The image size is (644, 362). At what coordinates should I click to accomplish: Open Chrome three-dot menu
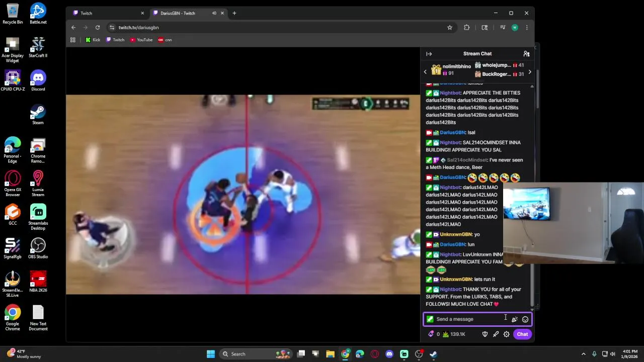[527, 28]
